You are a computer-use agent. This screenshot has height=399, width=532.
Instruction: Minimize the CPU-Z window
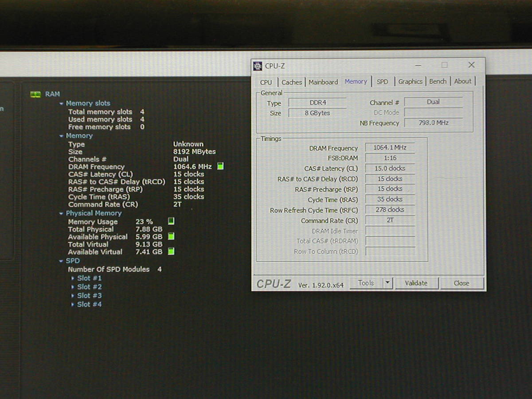click(418, 65)
